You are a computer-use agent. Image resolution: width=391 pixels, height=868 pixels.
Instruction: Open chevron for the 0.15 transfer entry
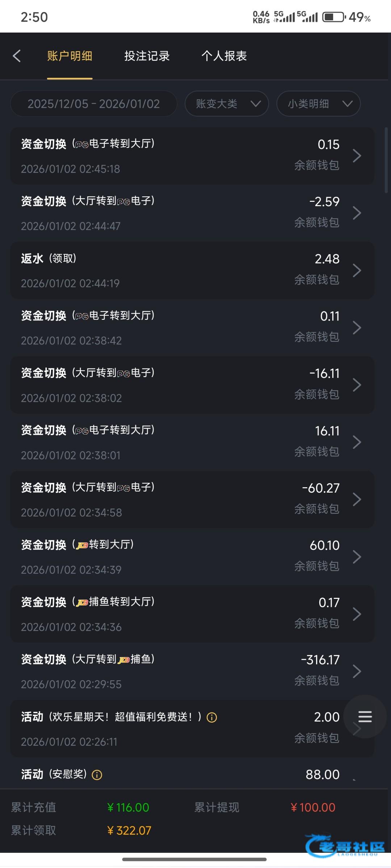(x=357, y=156)
